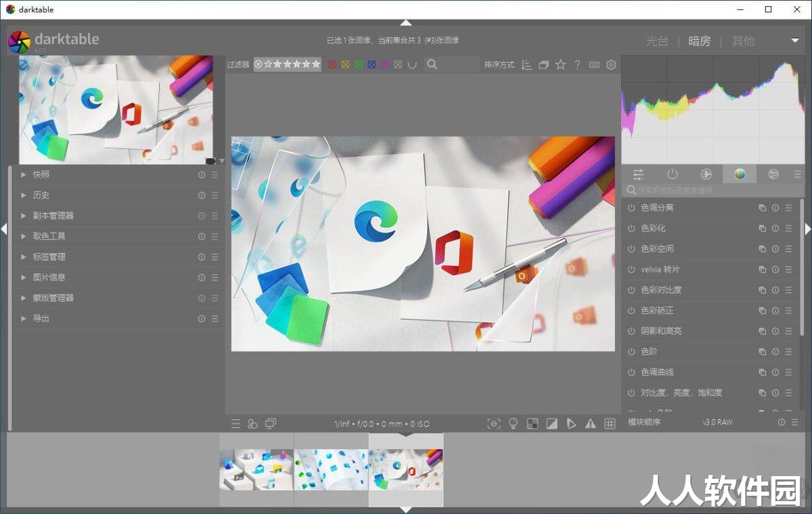Open the last module group tab

(773, 174)
